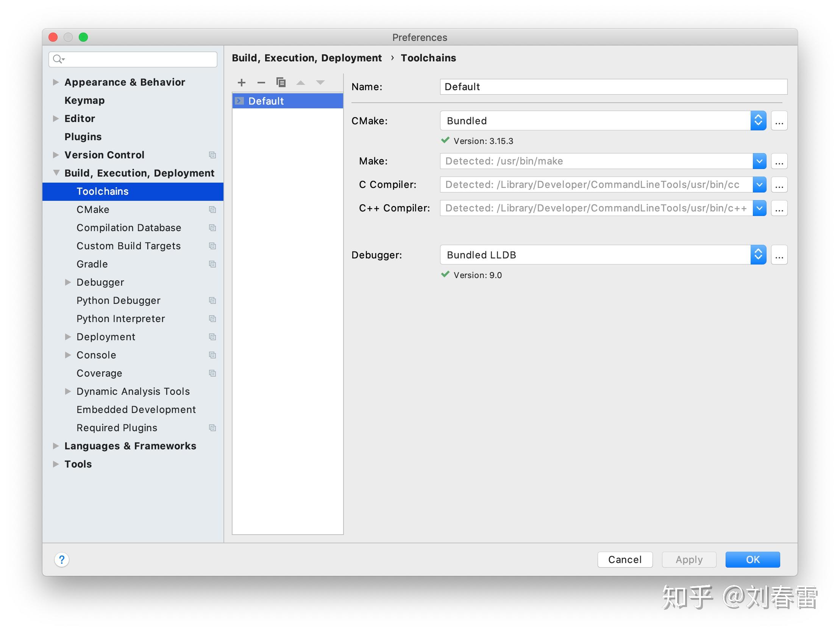840x632 pixels.
Task: Browse for Debugger with ellipsis button
Action: (779, 255)
